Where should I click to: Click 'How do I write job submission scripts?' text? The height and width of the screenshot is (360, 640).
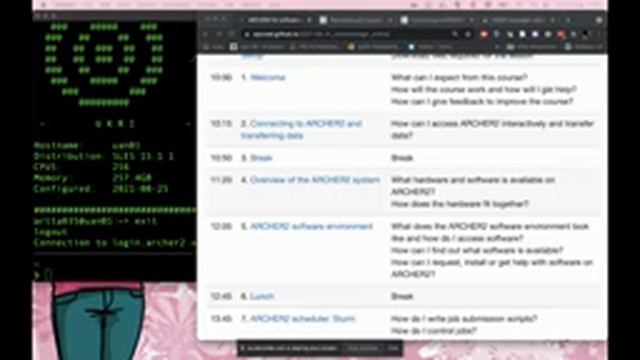tap(464, 319)
